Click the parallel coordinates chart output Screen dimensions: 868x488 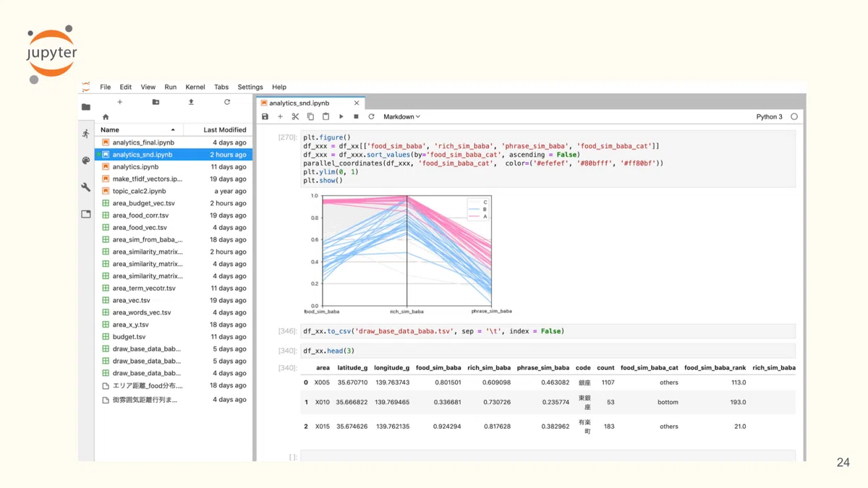pos(407,253)
